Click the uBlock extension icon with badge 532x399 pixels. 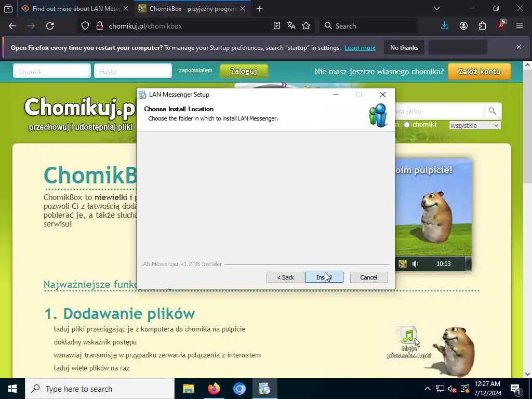501,25
